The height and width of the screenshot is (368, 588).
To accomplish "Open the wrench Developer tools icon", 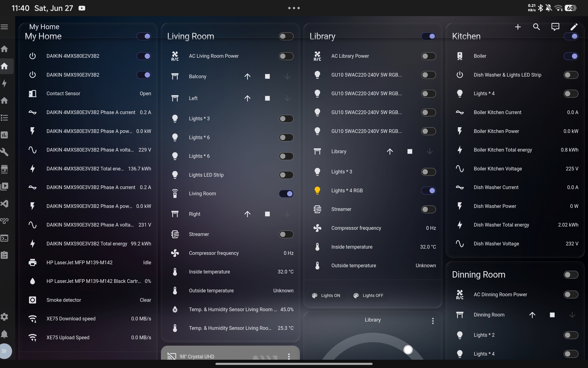I will (x=4, y=152).
